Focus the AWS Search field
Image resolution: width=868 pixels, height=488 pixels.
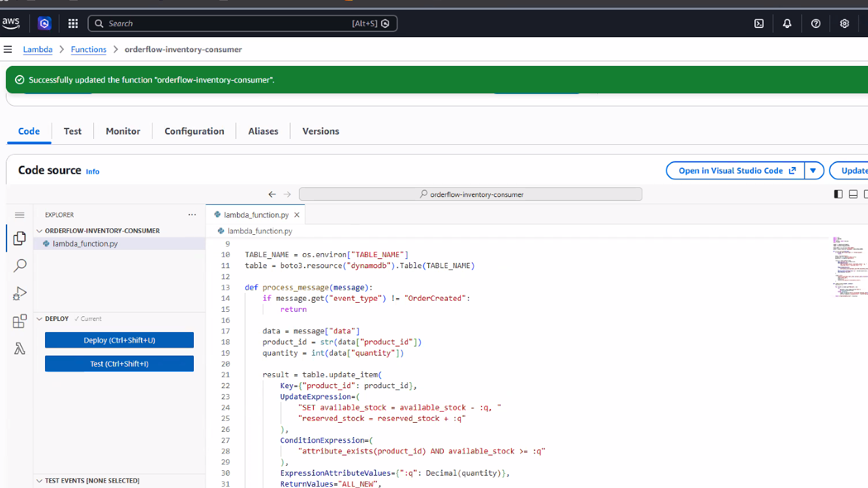(243, 23)
